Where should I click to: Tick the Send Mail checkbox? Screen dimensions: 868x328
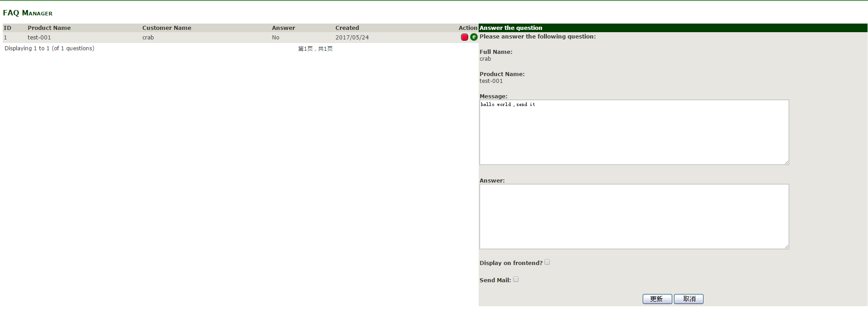pos(516,280)
